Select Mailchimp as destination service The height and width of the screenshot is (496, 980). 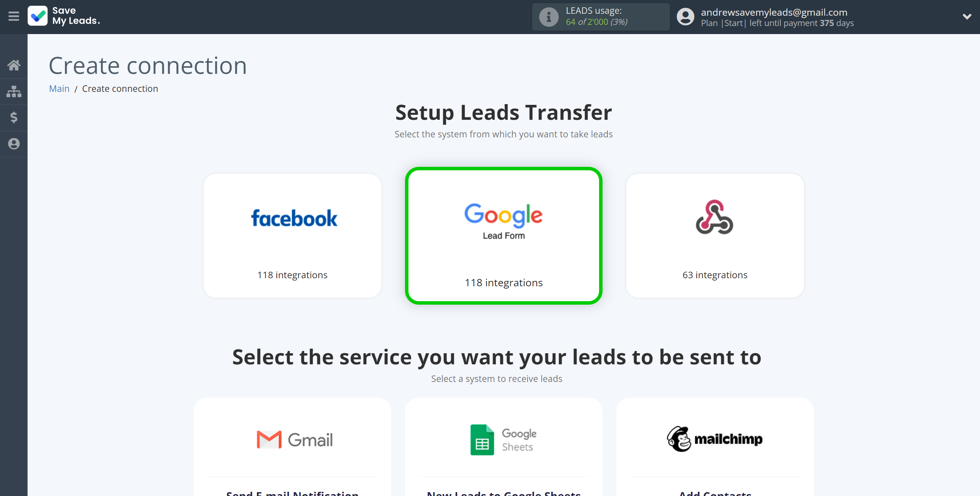click(x=714, y=439)
